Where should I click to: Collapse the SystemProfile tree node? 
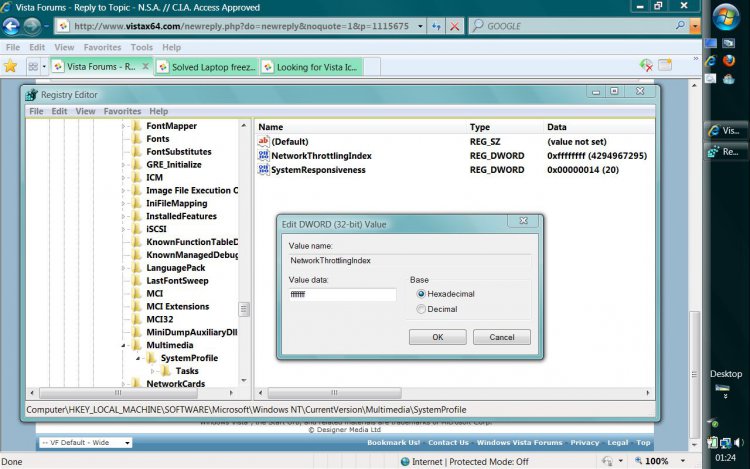[x=138, y=358]
